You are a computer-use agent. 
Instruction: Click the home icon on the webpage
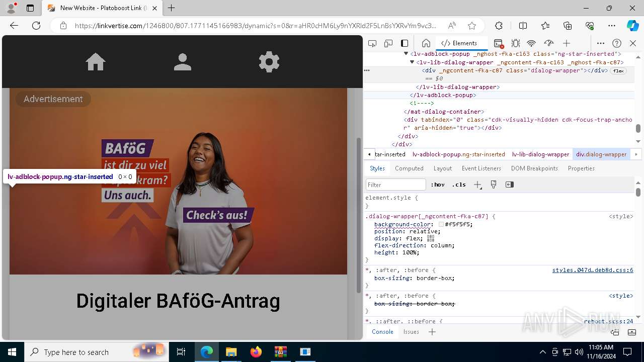point(96,62)
